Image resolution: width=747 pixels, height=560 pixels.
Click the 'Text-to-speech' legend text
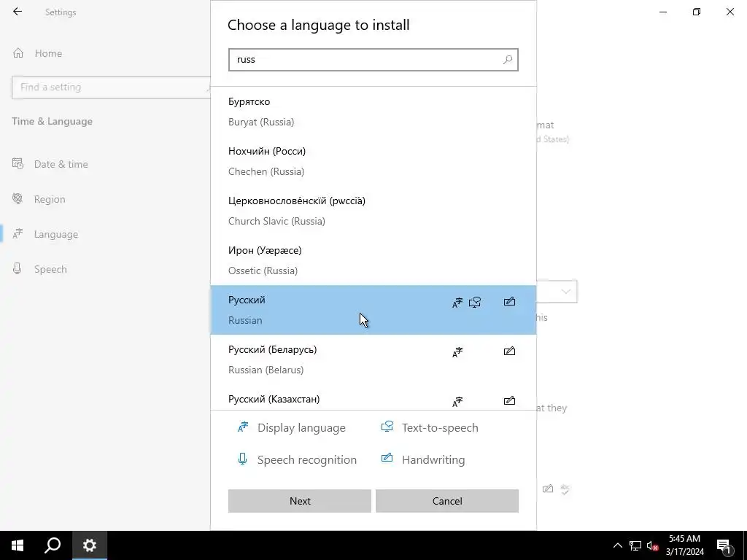440,427
